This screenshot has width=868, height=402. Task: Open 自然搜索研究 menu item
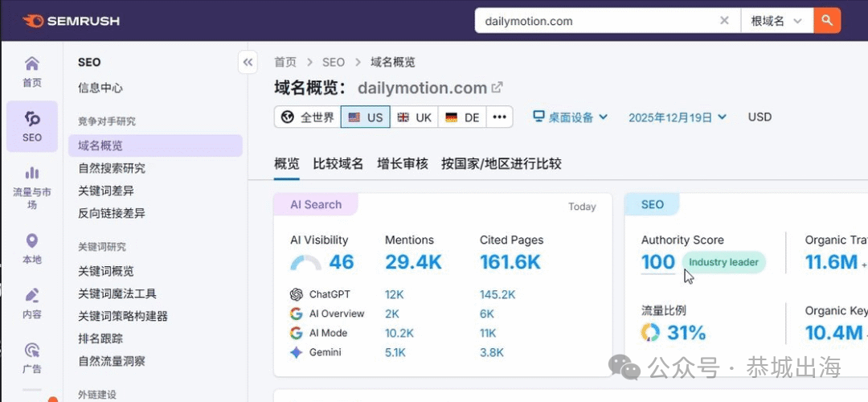112,168
